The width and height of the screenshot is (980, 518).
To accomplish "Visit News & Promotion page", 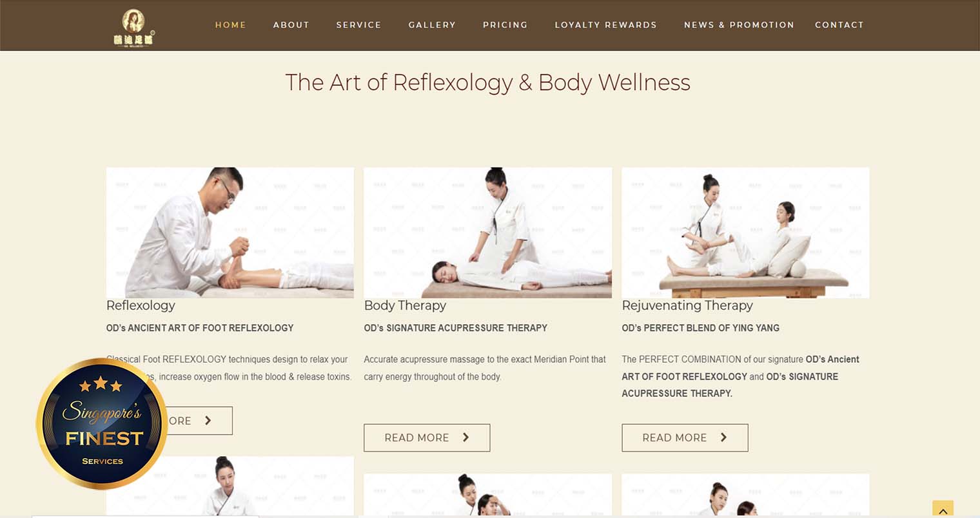I will coord(739,25).
